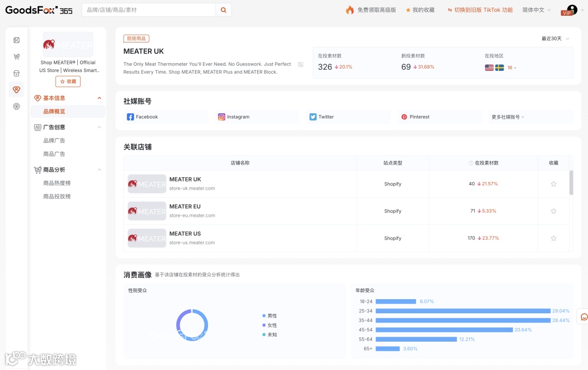Screen dimensions: 588x370
Task: Collapse the 广告创意 section
Action: 100,127
